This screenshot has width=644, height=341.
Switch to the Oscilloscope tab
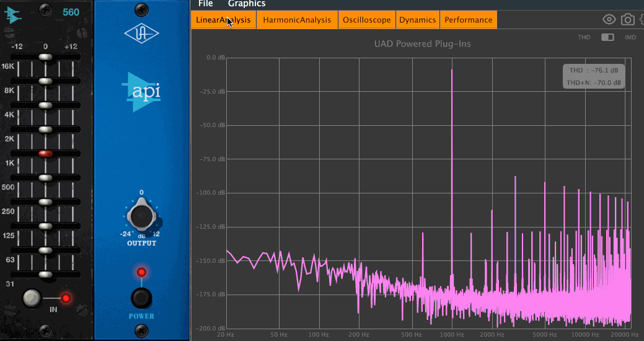tap(367, 20)
